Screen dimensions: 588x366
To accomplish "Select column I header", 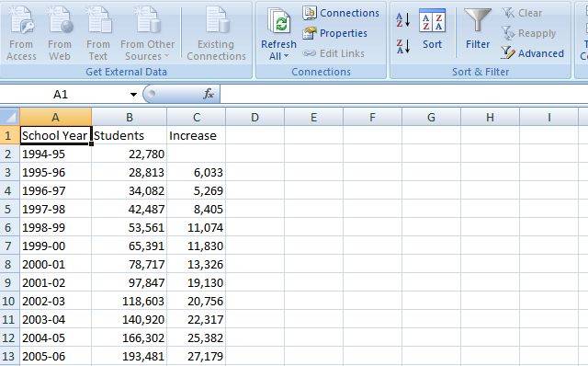I will (x=549, y=117).
